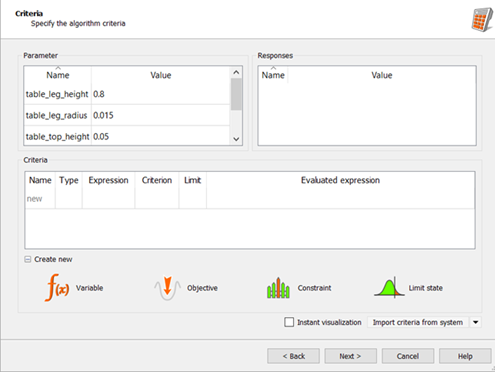
Task: Sort parameters by Name column header
Action: [x=58, y=75]
